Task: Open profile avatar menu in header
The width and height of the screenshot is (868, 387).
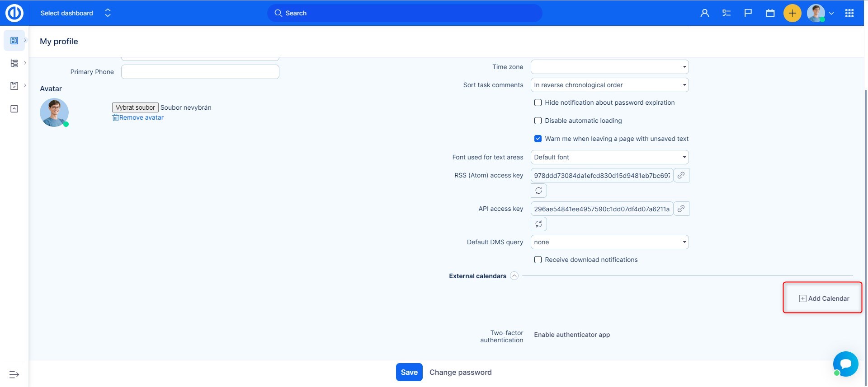Action: (x=820, y=13)
